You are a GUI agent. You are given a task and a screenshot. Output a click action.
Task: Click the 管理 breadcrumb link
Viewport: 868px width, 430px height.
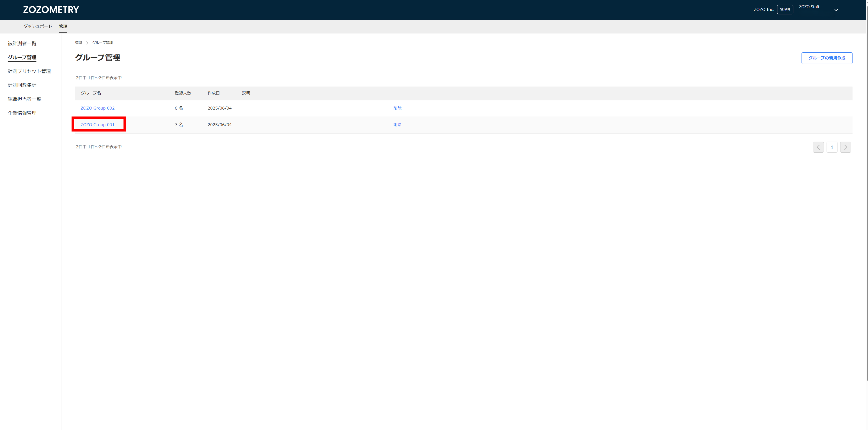tap(79, 43)
